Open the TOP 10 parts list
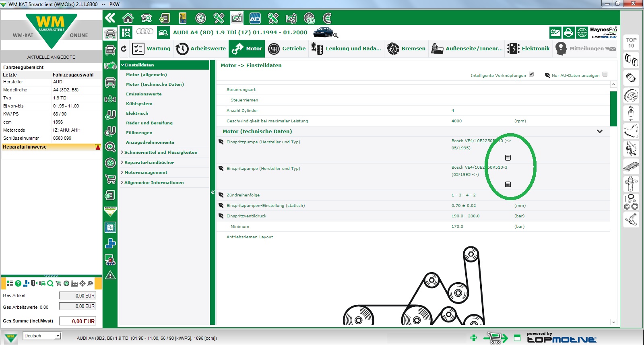 [x=631, y=43]
